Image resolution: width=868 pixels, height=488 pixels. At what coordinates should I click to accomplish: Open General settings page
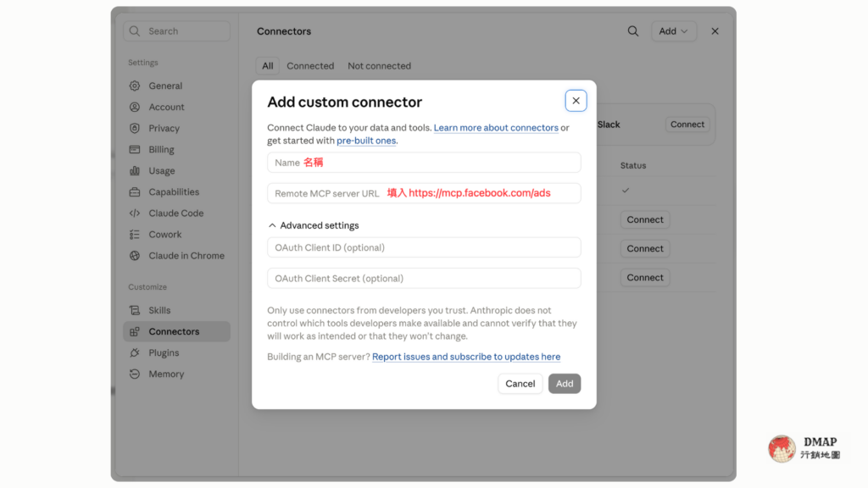pos(176,86)
